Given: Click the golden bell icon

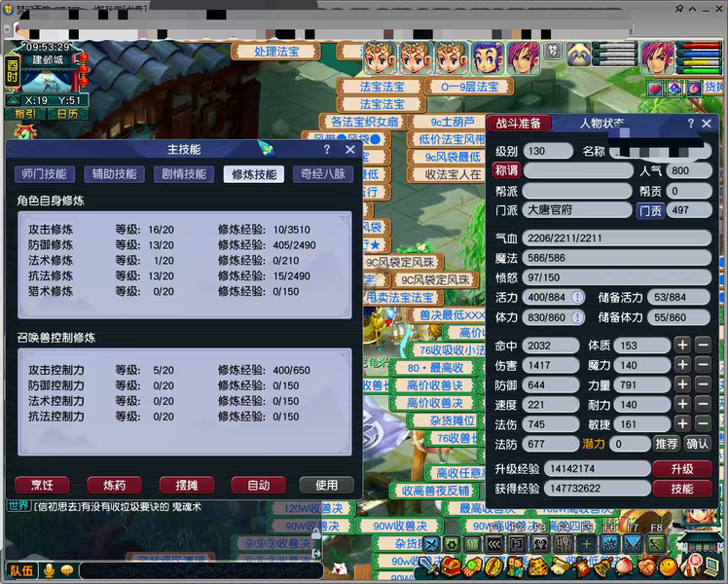Looking at the screenshot, I should 603,567.
